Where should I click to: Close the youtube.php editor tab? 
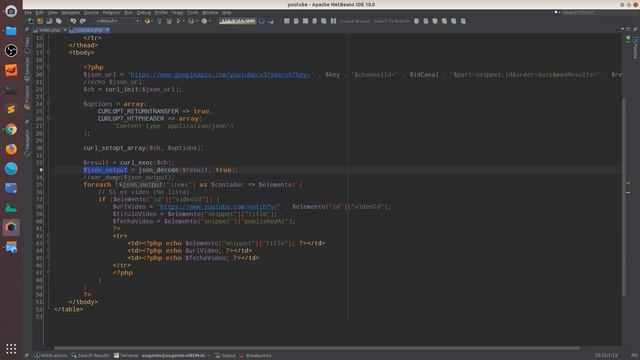[x=108, y=30]
